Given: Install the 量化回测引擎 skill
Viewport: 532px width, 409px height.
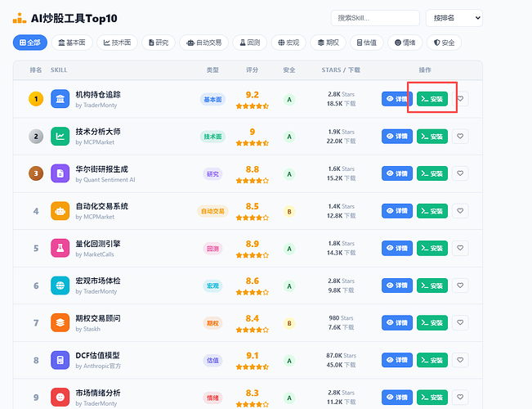Looking at the screenshot, I should [x=432, y=248].
